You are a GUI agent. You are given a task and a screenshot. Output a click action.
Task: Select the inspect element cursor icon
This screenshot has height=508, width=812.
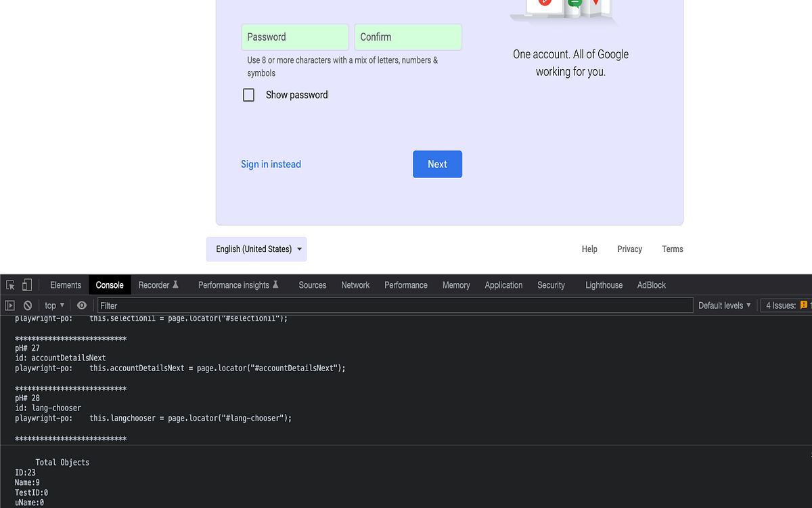pos(11,284)
